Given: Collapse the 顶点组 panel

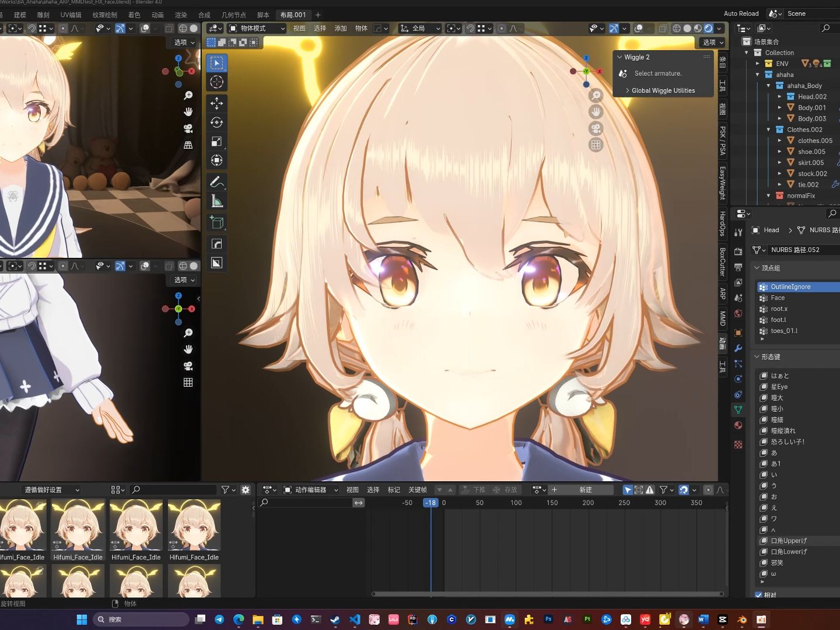Looking at the screenshot, I should (757, 268).
